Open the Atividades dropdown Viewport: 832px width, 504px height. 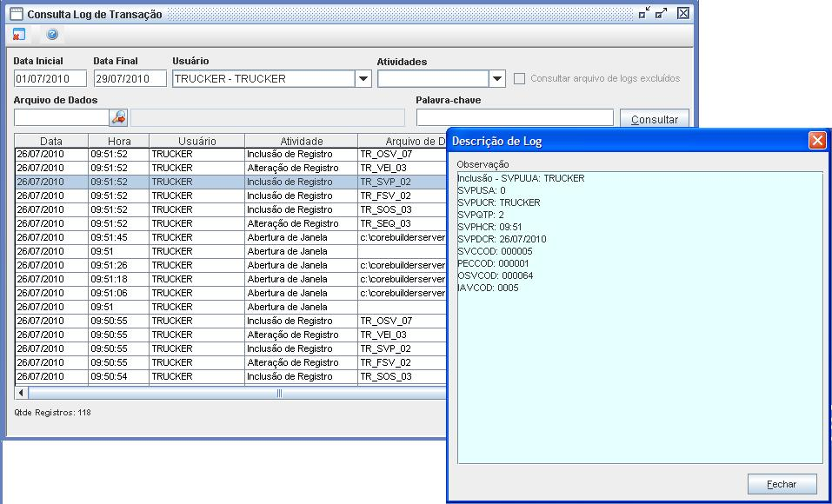(496, 79)
